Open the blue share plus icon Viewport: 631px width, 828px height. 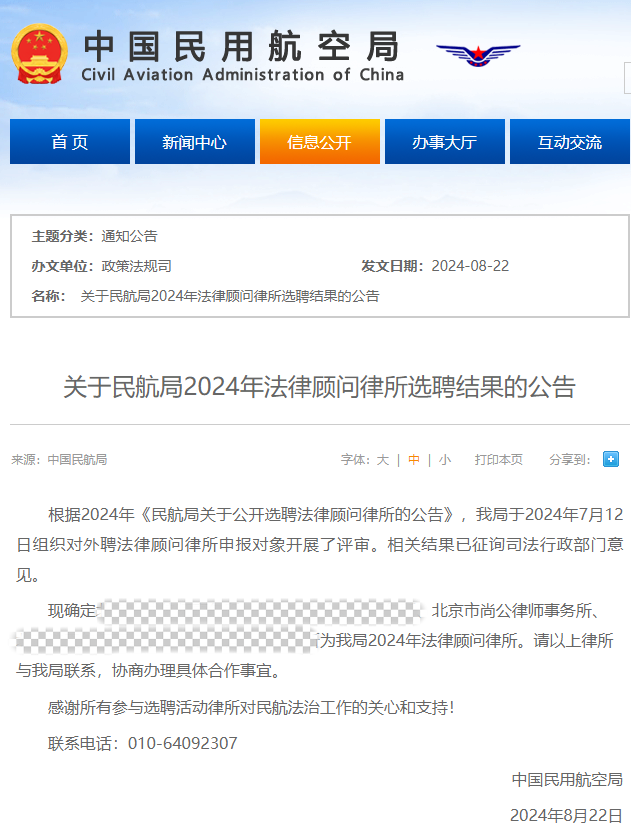coord(611,459)
